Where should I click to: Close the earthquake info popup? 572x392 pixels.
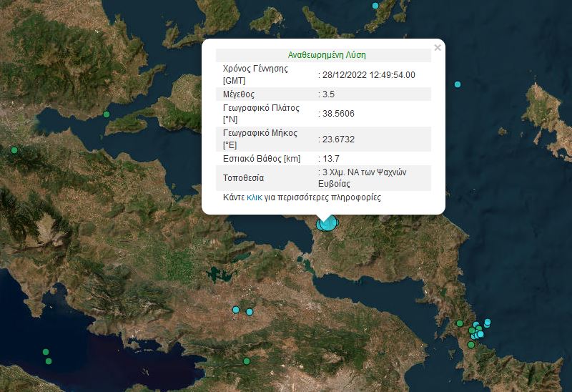(438, 48)
